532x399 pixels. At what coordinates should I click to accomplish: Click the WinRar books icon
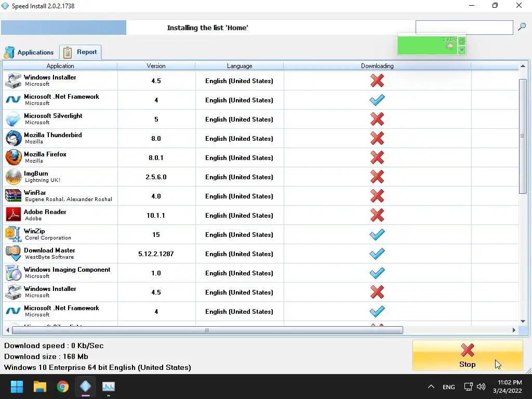tap(14, 196)
